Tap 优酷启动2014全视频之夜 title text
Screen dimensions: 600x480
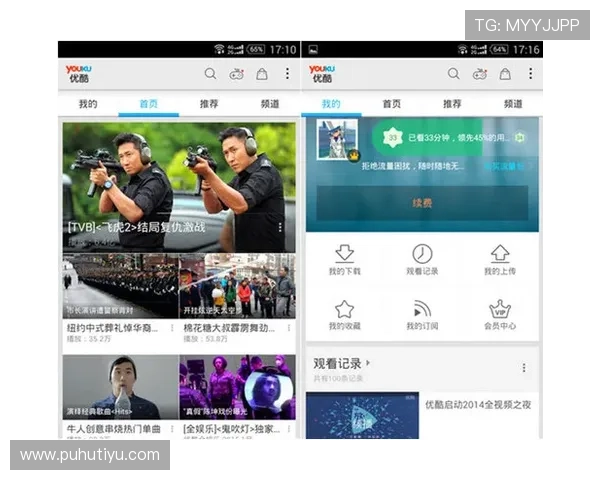[478, 405]
